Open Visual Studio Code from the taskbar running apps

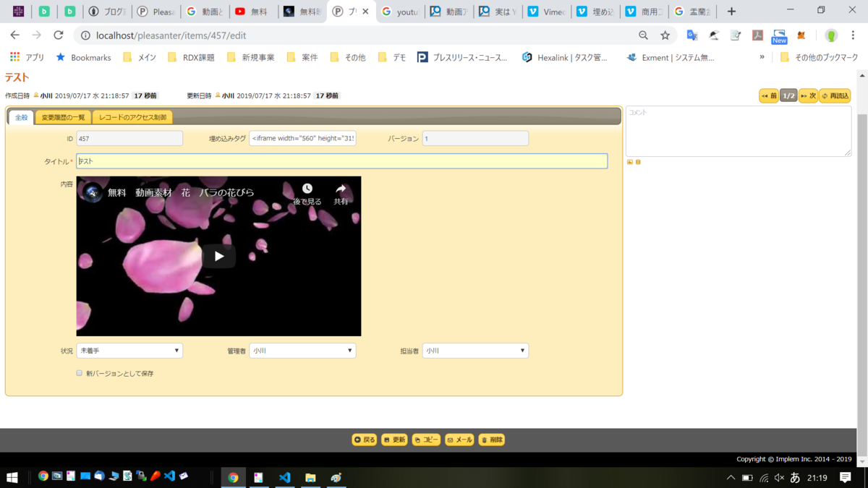coord(285,477)
